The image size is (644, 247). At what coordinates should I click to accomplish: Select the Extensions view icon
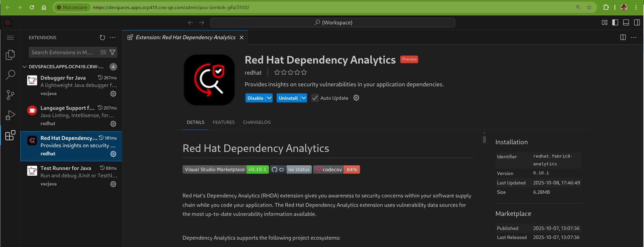point(10,135)
